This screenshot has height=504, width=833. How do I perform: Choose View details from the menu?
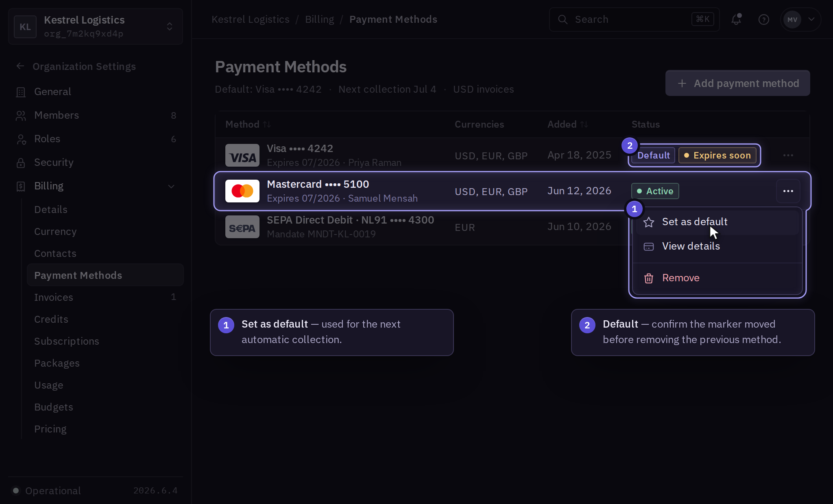[717, 246]
